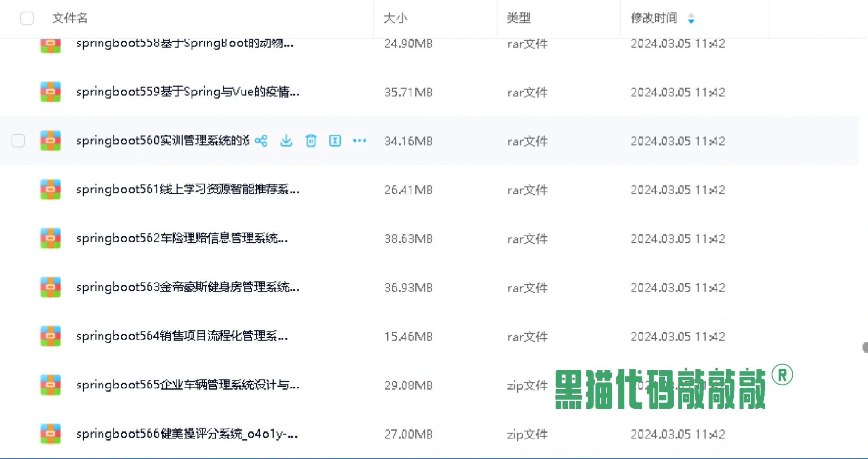
Task: Click the ZIP file icon of springboot566
Action: coord(50,434)
